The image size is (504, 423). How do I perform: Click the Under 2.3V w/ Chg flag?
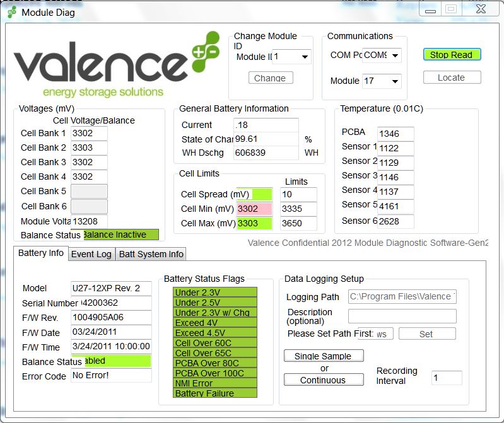215,312
